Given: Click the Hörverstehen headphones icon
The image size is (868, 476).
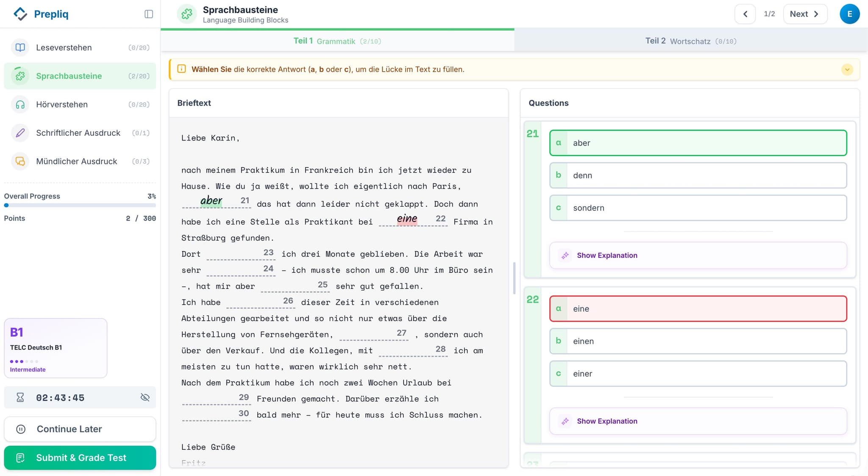Looking at the screenshot, I should (20, 104).
